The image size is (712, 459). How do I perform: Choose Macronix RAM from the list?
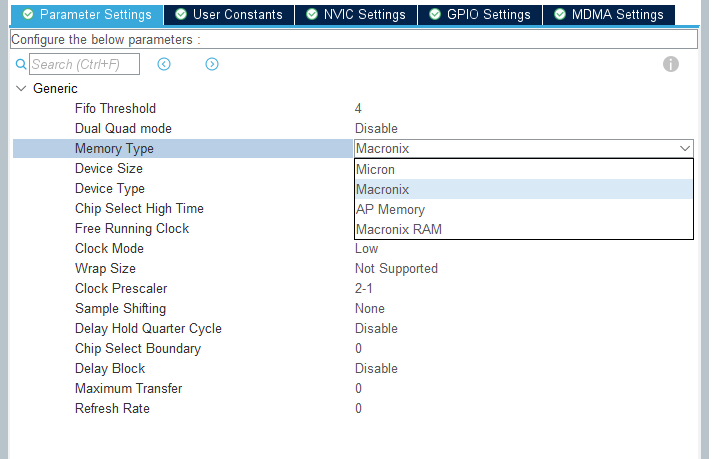tap(524, 229)
